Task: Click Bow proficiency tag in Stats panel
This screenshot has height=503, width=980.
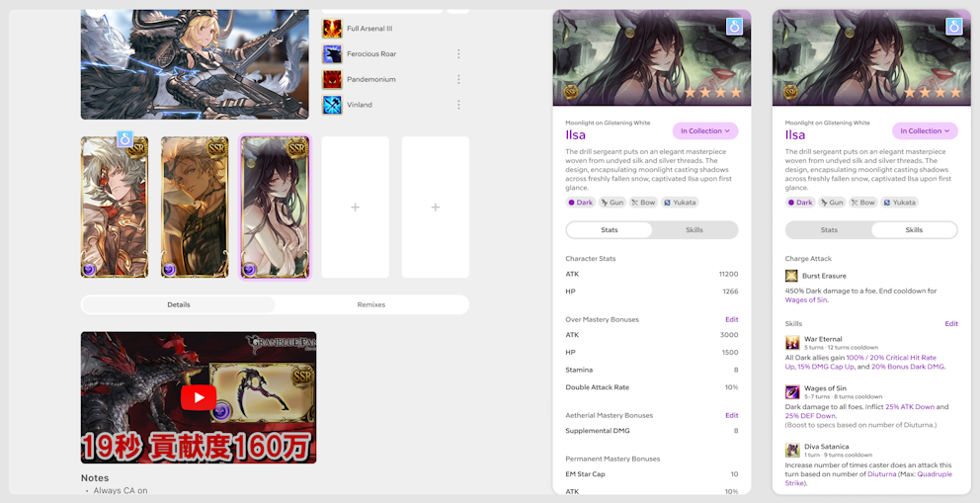Action: pos(644,203)
